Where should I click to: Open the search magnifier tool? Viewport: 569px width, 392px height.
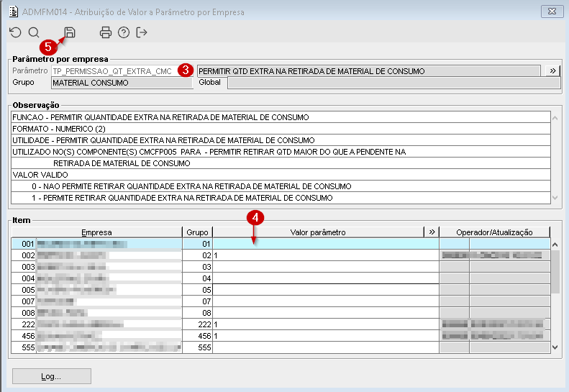click(34, 32)
